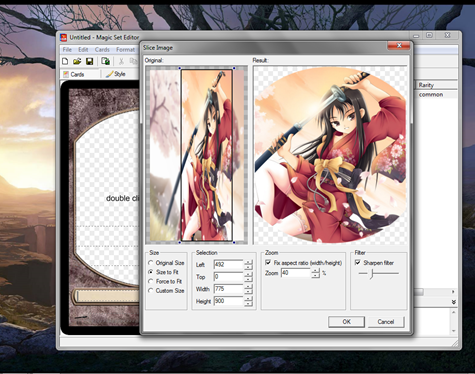Click the Zoom percentage input field
The height and width of the screenshot is (374, 475).
[x=295, y=273]
